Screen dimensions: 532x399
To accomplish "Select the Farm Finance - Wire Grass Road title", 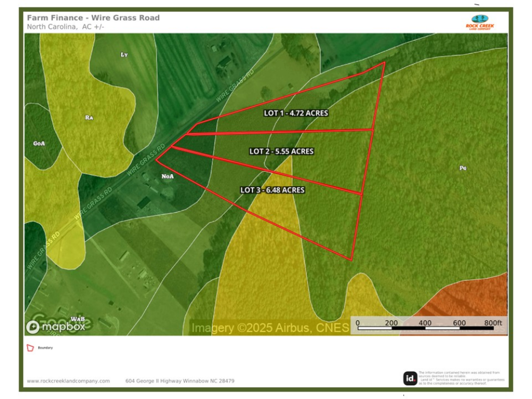I will click(93, 17).
